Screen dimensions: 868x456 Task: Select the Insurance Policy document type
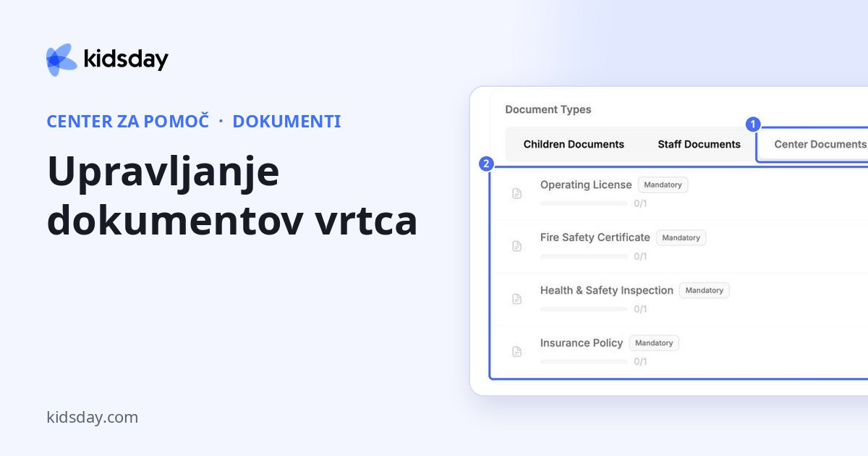(x=680, y=352)
